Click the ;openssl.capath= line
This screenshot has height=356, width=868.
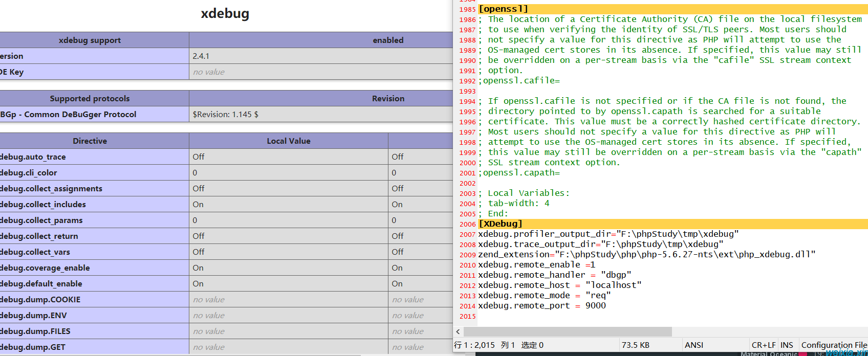point(519,173)
